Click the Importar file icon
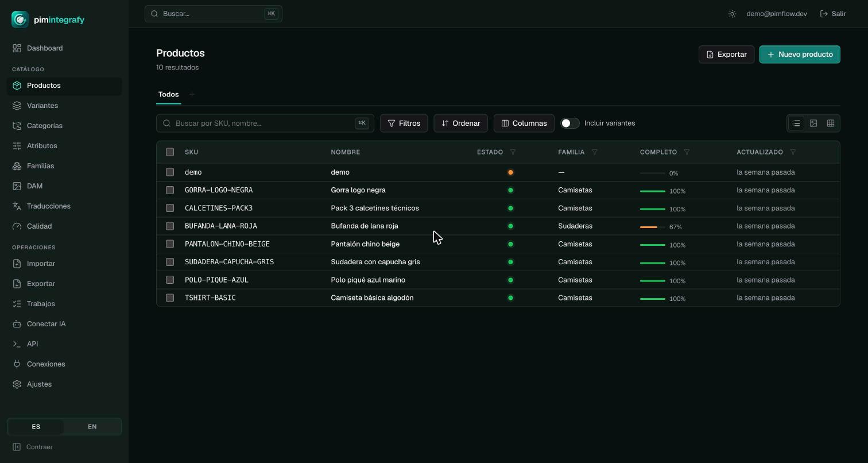Viewport: 868px width, 463px height. pos(17,264)
